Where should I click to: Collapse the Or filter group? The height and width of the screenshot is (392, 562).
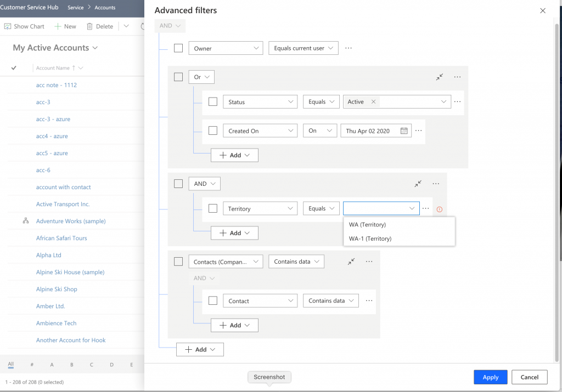tap(439, 77)
